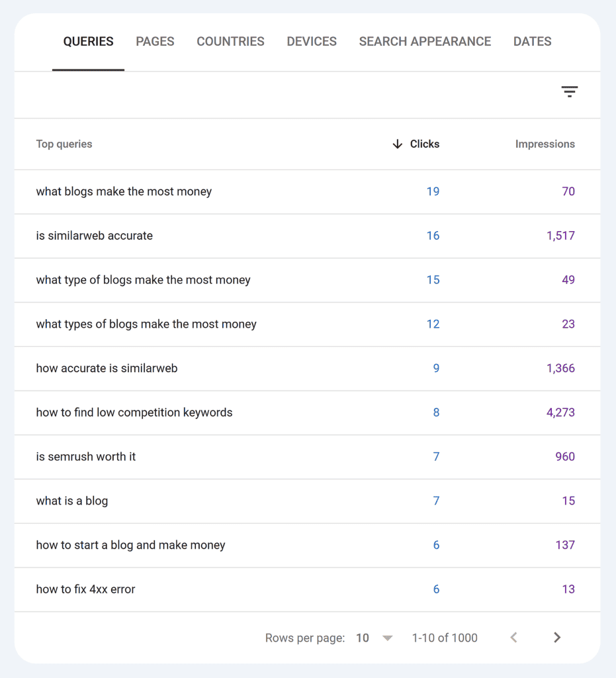Click the sort arrow on Clicks column
This screenshot has height=678, width=616.
tap(397, 144)
